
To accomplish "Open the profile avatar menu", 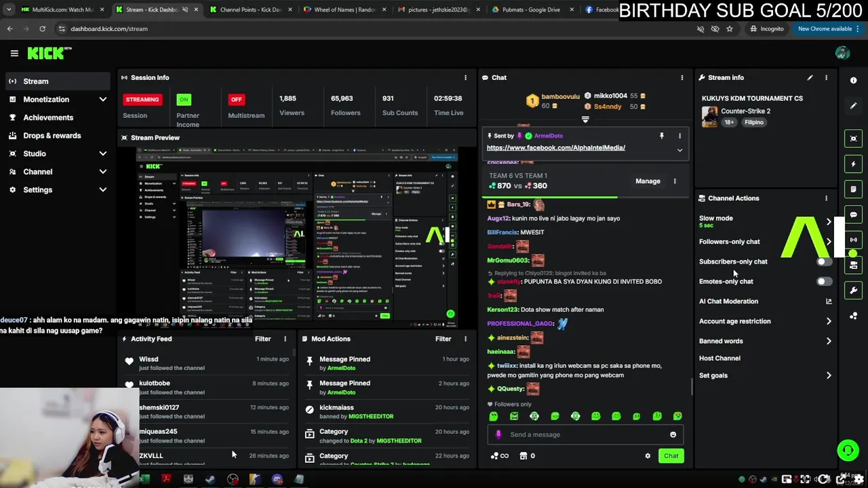I will pyautogui.click(x=842, y=53).
